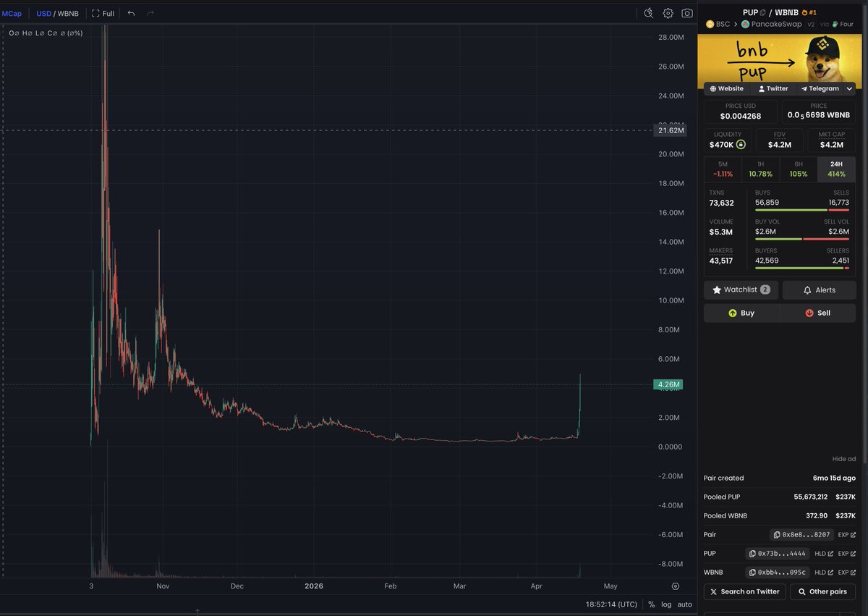Copy the PUP address 0x73b...4444

coord(778,553)
